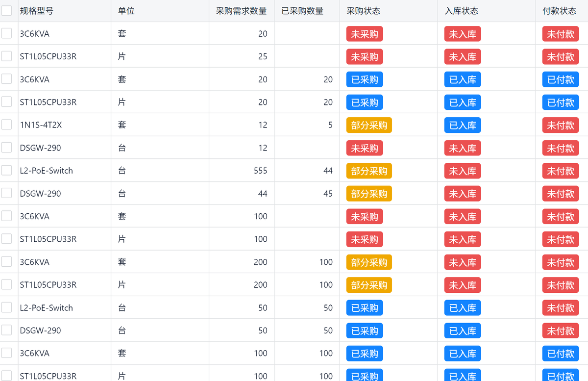This screenshot has height=381, width=588.
Task: Click 未付款 badge in the 1N1S-4T2X row
Action: tap(561, 125)
